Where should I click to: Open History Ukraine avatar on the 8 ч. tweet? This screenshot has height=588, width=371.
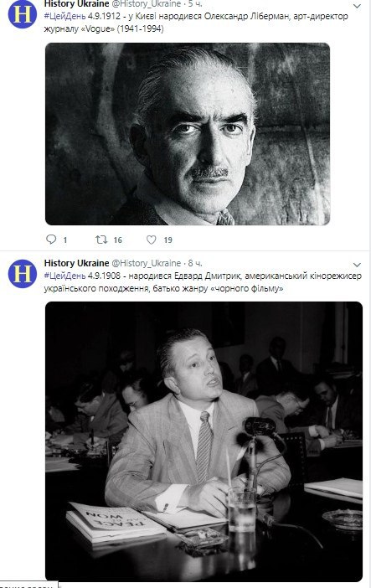(x=22, y=274)
